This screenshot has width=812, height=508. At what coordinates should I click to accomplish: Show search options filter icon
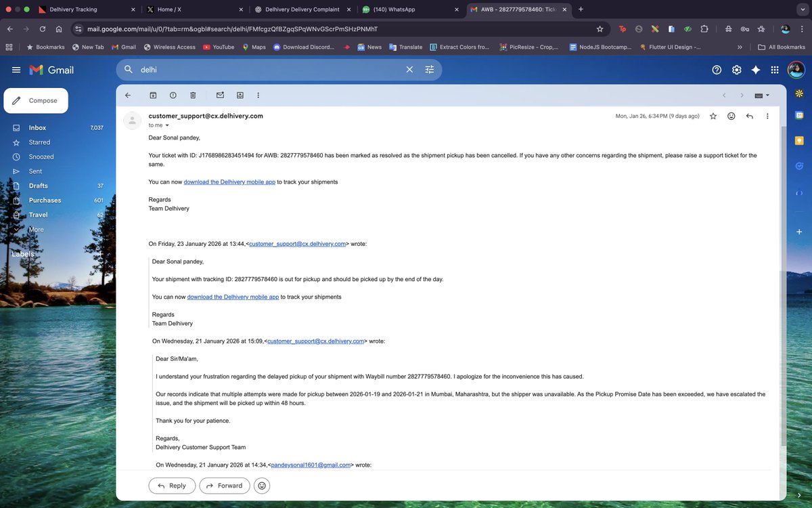pyautogui.click(x=430, y=70)
